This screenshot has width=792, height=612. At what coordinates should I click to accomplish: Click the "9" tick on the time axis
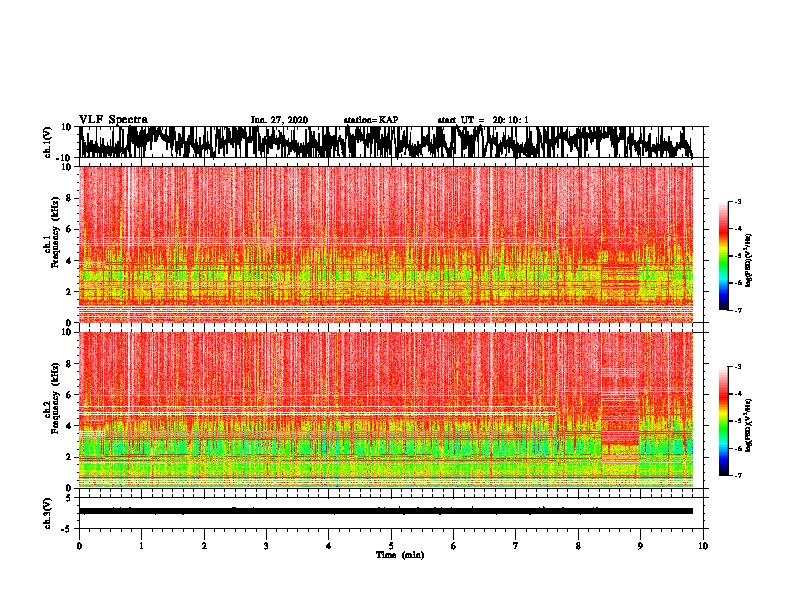coord(640,546)
